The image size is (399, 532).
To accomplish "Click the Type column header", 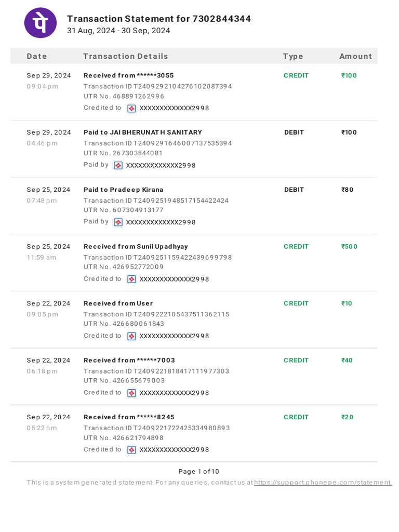I will [x=293, y=56].
